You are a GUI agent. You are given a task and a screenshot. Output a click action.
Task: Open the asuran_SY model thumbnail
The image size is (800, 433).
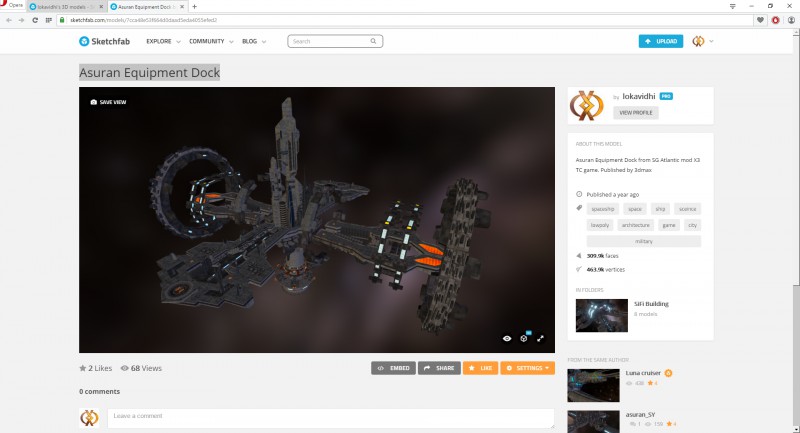click(x=593, y=422)
